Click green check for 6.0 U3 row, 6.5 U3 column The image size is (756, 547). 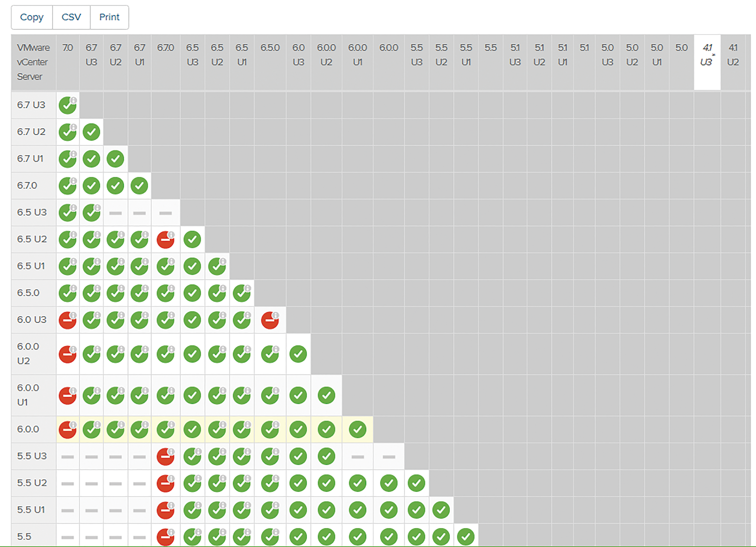coord(192,320)
